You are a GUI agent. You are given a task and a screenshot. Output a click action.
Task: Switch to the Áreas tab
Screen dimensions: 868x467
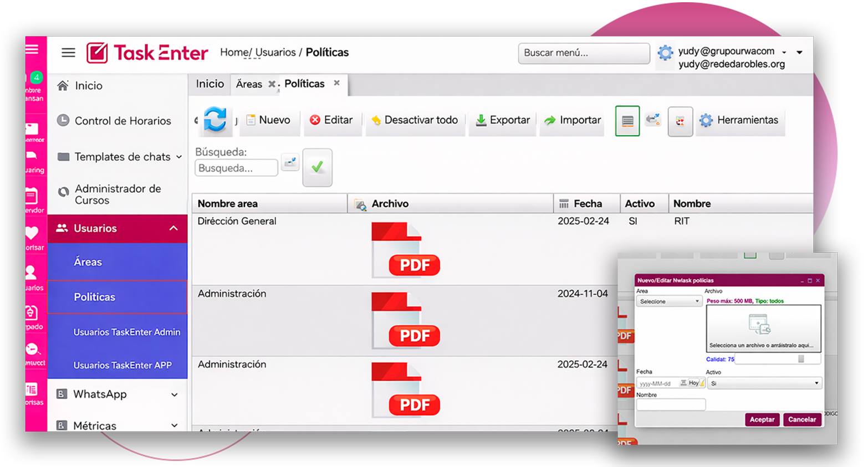pos(248,84)
